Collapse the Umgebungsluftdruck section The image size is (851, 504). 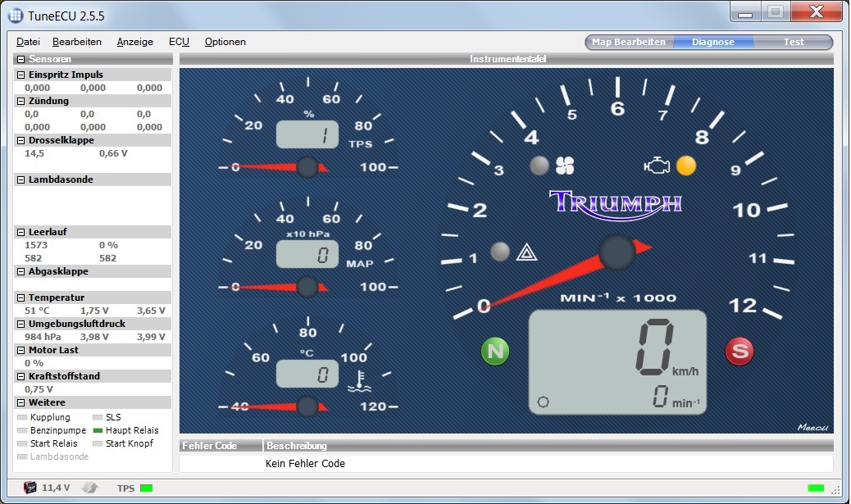pos(20,324)
